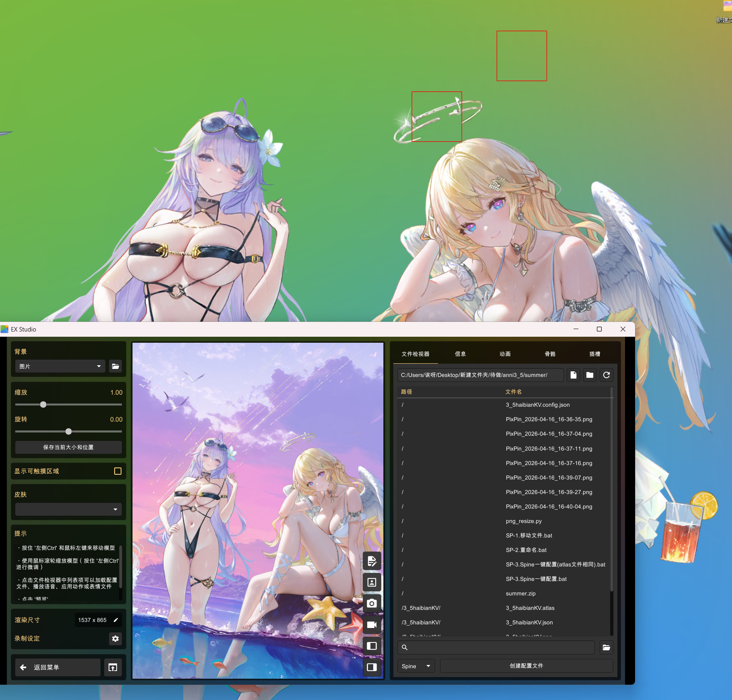Start video recording with camcorder icon
The height and width of the screenshot is (700, 732).
(372, 624)
